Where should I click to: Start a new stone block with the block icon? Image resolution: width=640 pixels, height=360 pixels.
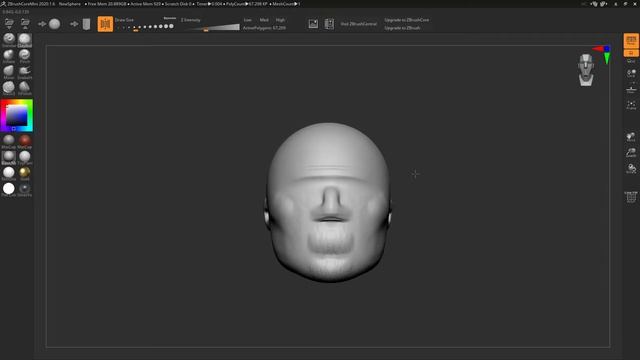tap(86, 24)
